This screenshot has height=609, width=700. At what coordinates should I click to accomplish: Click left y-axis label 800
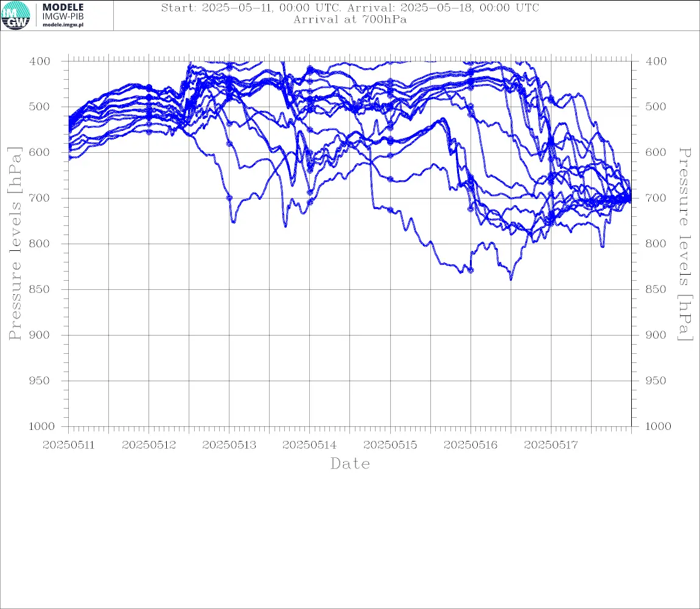[x=40, y=244]
